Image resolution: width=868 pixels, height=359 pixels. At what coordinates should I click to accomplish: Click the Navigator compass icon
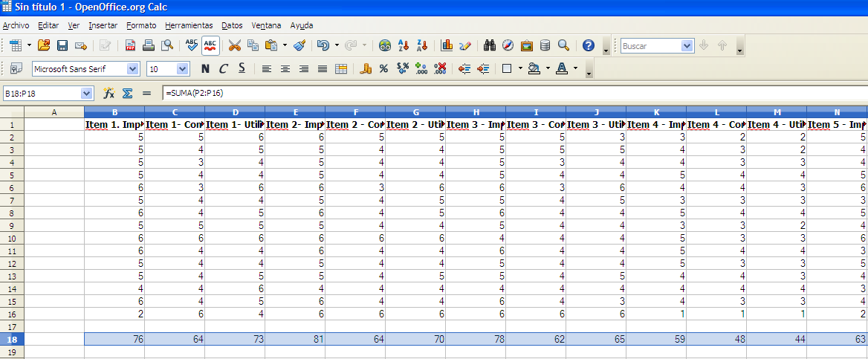[508, 45]
